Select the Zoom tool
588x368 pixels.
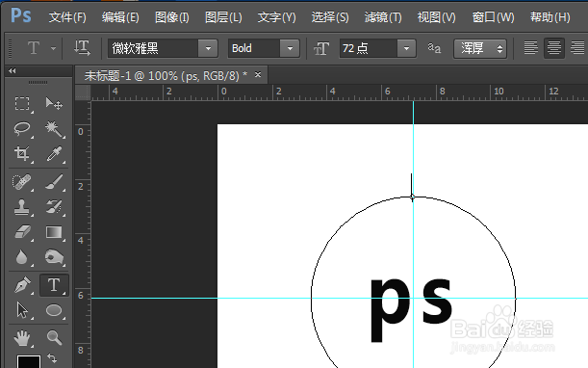click(x=54, y=337)
